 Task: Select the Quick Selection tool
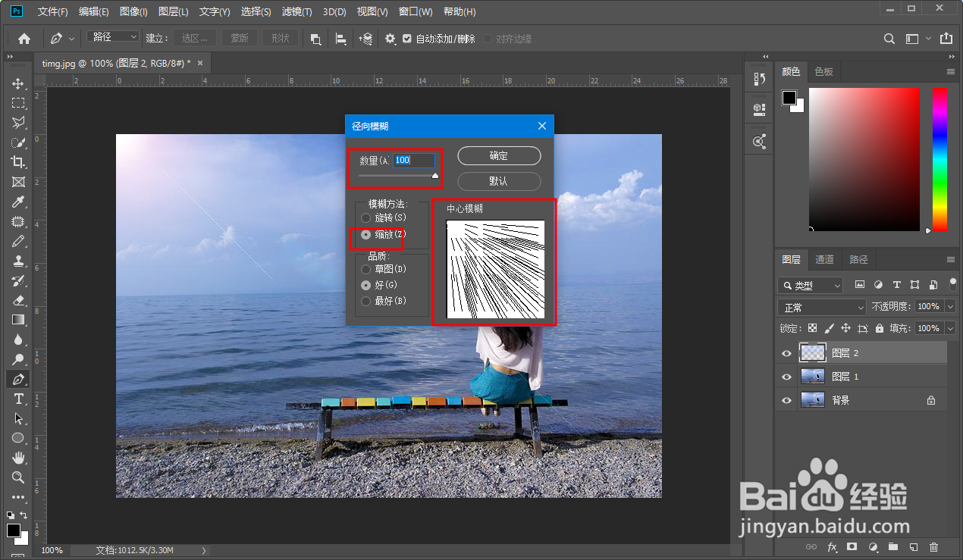(x=18, y=142)
